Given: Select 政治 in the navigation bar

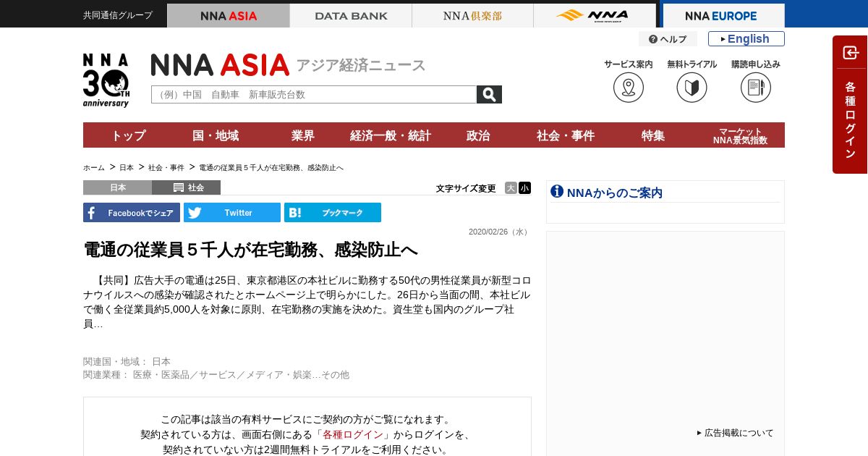Looking at the screenshot, I should [478, 135].
